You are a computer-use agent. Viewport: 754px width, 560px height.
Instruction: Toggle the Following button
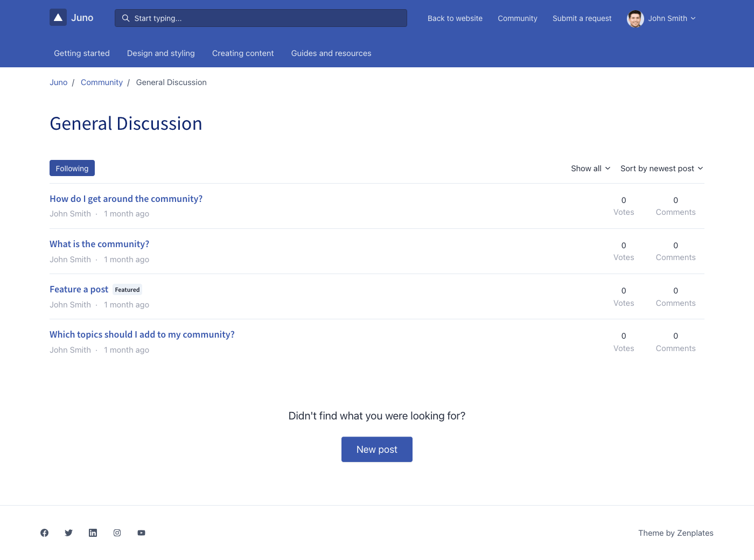pos(72,169)
